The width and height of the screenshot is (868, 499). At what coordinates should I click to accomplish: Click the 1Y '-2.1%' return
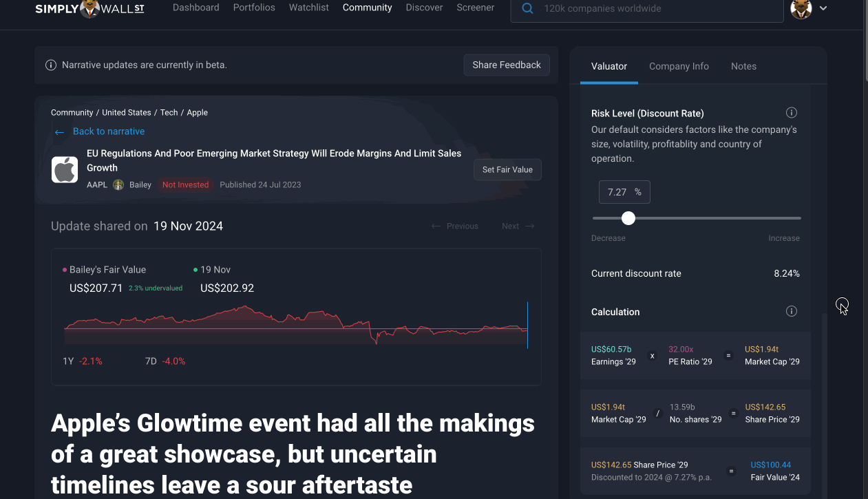[91, 361]
